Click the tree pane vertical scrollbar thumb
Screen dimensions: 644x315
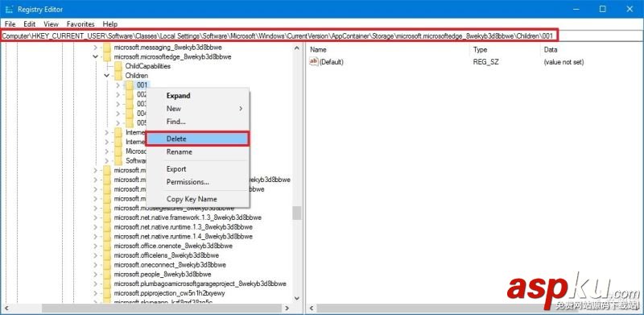click(297, 213)
